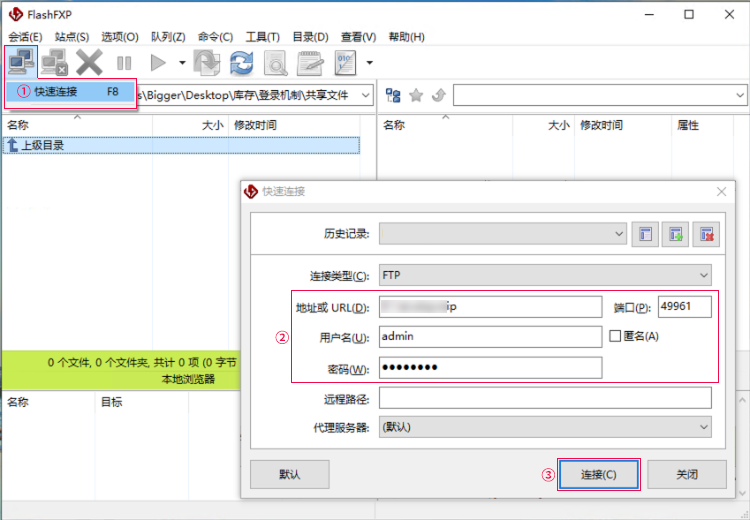This screenshot has width=750, height=520.
Task: Open the 会话(E) menu
Action: pyautogui.click(x=25, y=37)
